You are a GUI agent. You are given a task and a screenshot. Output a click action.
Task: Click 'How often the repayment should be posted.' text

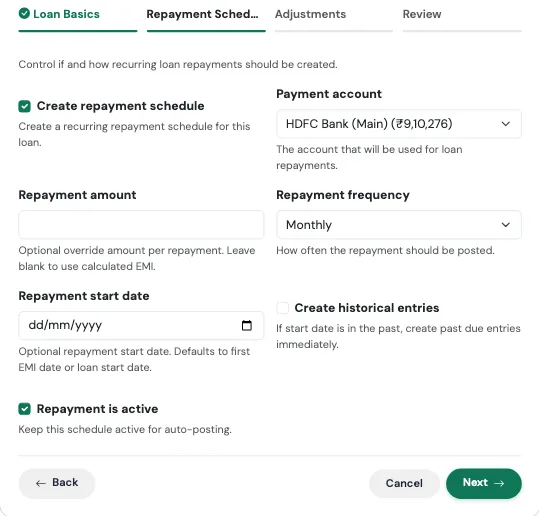click(x=385, y=251)
